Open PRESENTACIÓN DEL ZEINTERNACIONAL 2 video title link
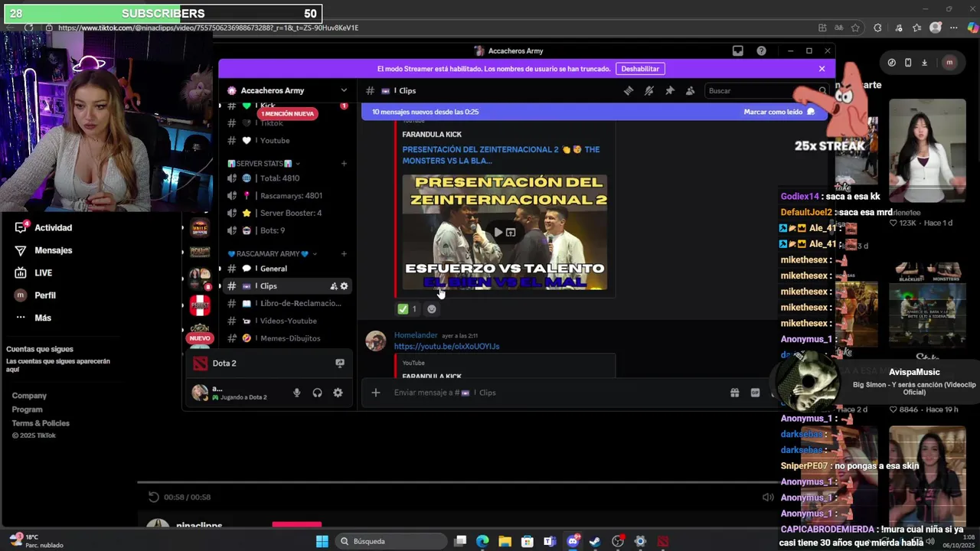This screenshot has width=980, height=551. tap(501, 155)
